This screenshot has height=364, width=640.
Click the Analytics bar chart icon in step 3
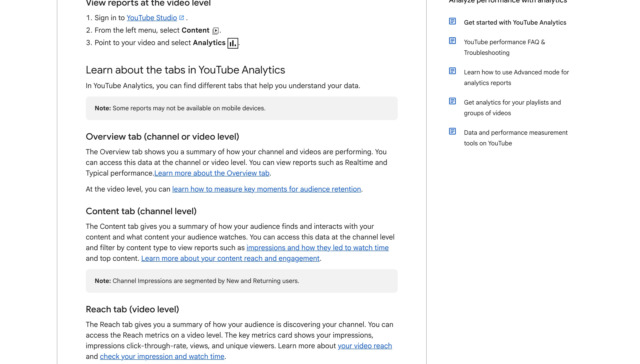pyautogui.click(x=233, y=43)
